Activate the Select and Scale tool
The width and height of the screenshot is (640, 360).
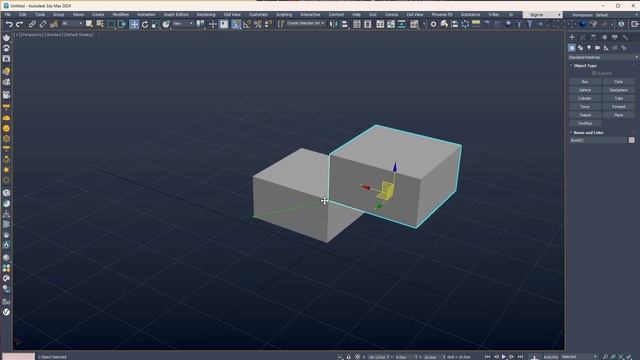155,24
